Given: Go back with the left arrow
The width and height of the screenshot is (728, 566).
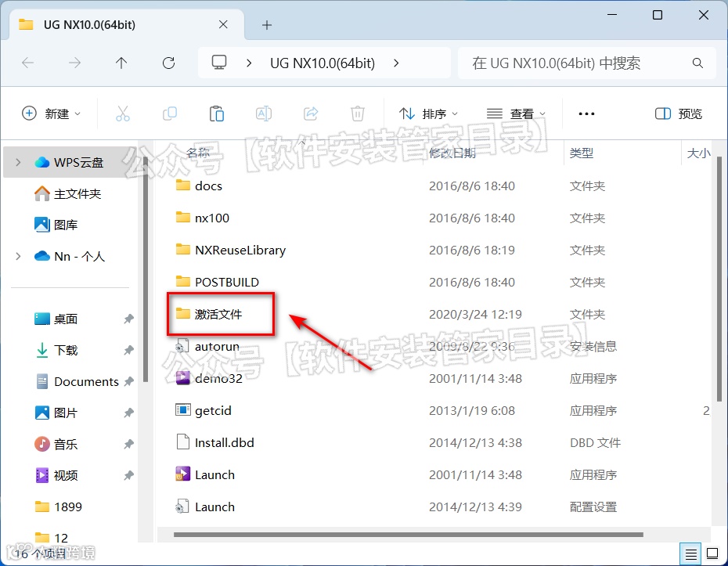Looking at the screenshot, I should click(28, 63).
